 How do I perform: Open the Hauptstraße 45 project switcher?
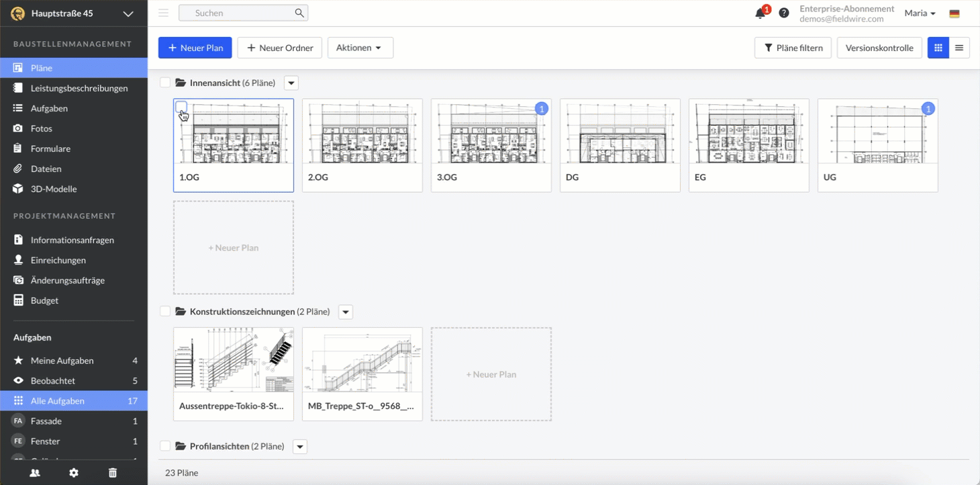click(x=74, y=13)
